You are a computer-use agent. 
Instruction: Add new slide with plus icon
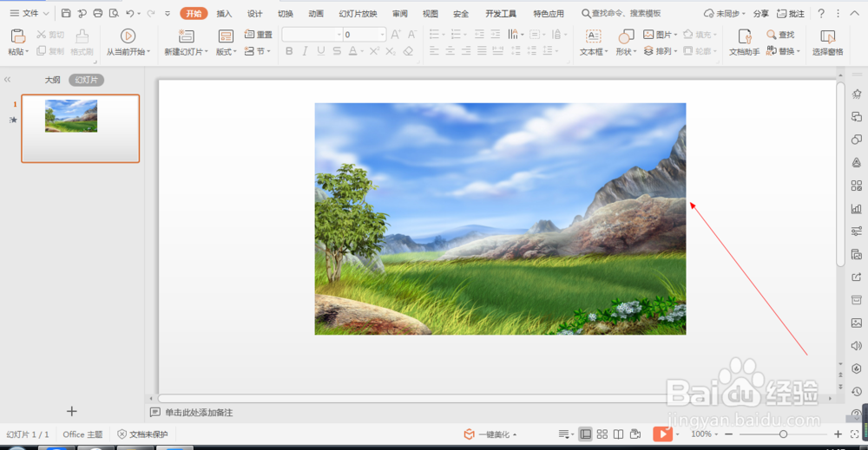[x=71, y=411]
